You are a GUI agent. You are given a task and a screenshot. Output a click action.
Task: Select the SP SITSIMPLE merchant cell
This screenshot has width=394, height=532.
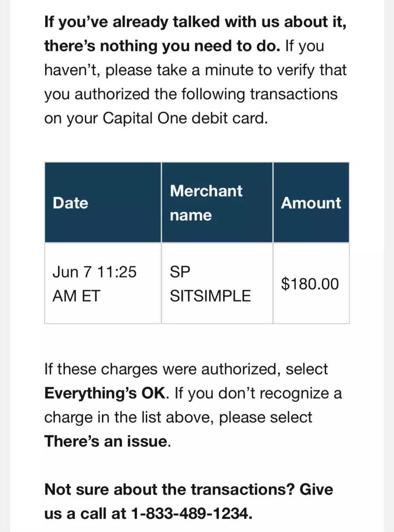coord(217,284)
